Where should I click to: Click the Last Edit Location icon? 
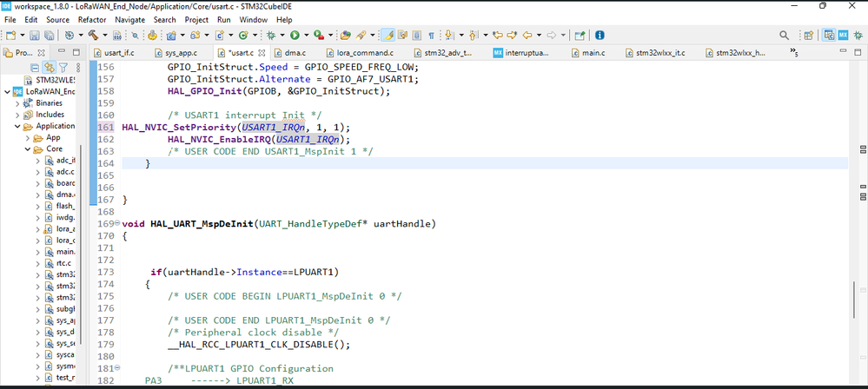(498, 36)
